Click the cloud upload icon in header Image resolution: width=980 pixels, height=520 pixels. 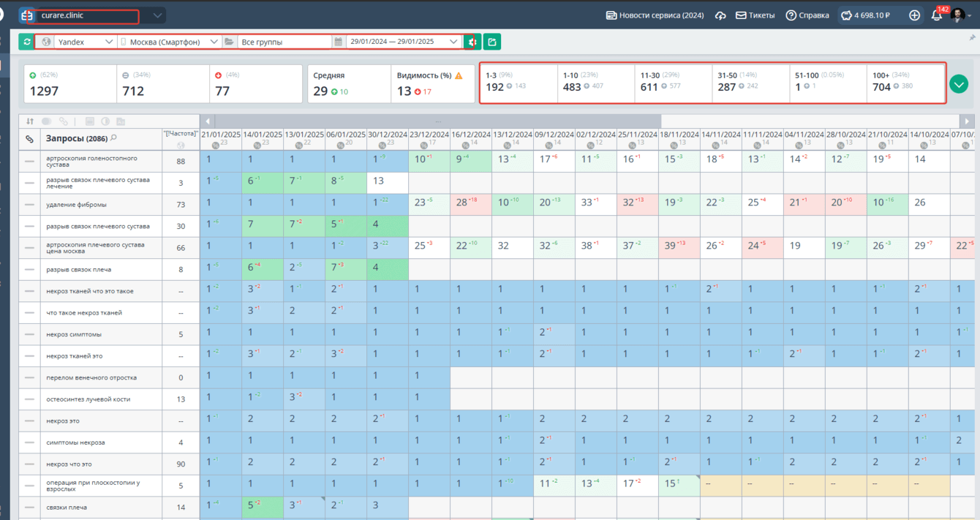click(x=720, y=15)
